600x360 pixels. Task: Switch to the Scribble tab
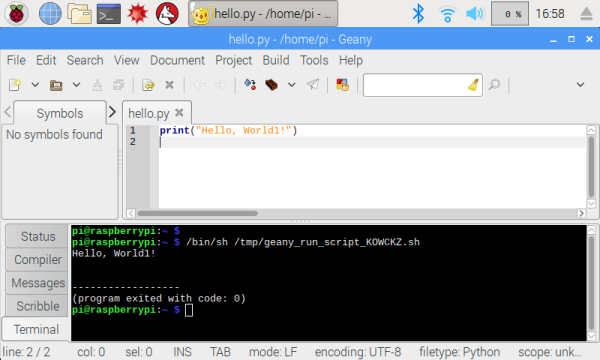(x=38, y=306)
